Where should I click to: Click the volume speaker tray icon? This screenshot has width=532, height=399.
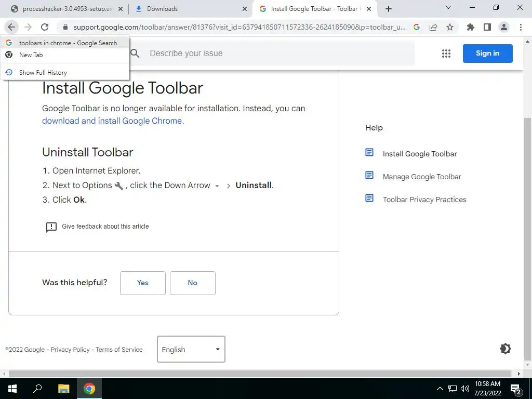pos(465,389)
